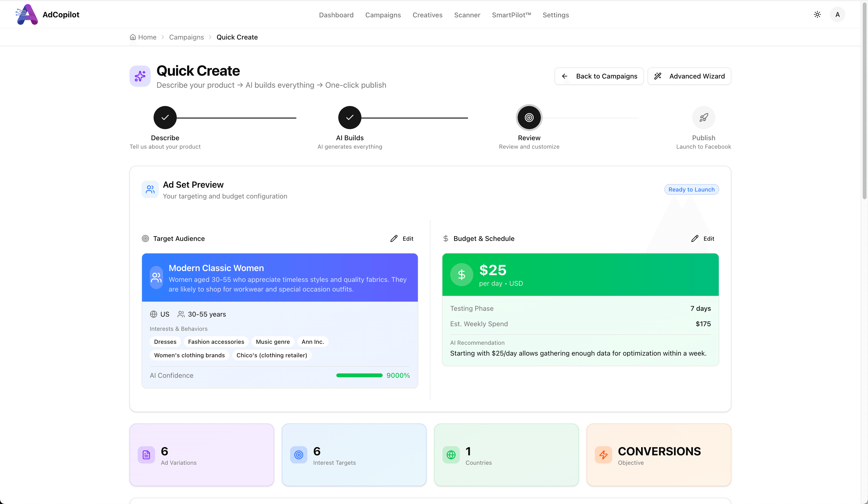Open the Advanced Wizard

pyautogui.click(x=689, y=76)
